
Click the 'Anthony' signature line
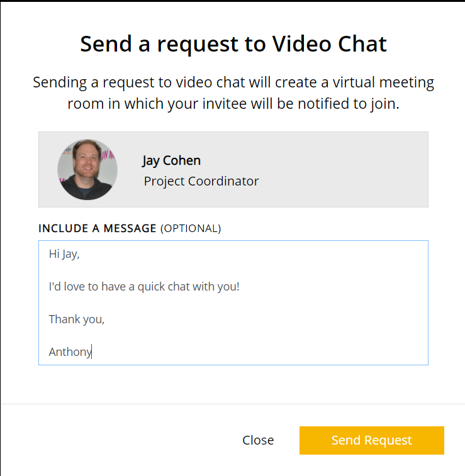(70, 352)
